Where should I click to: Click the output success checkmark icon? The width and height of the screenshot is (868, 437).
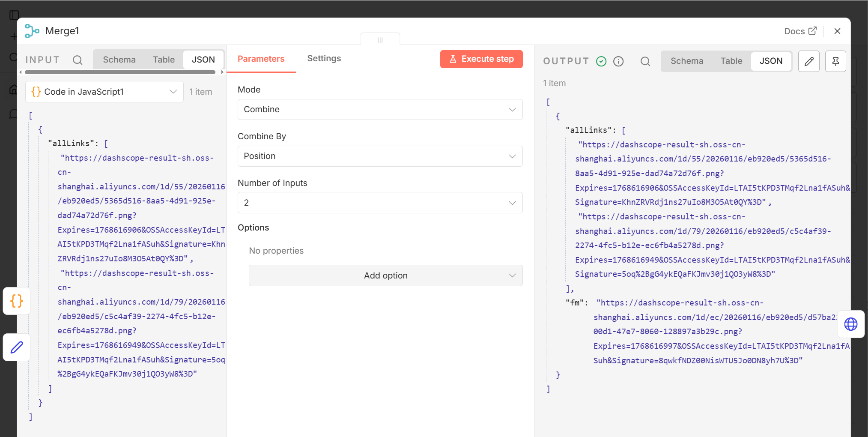[601, 61]
